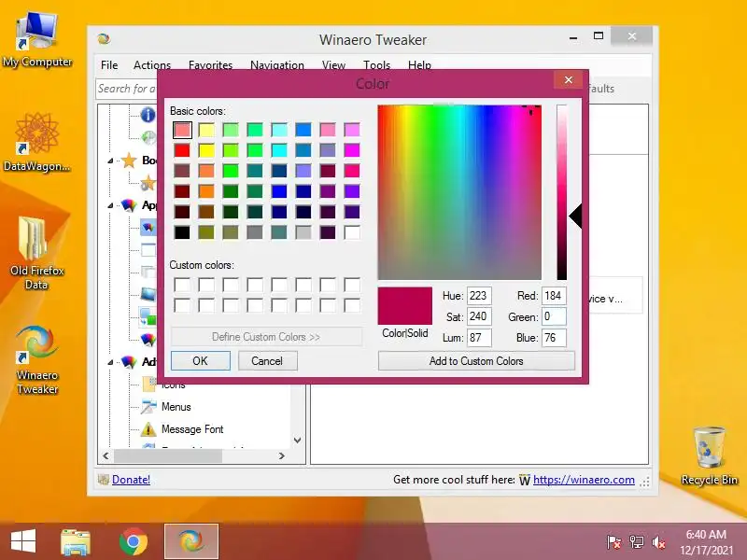Image resolution: width=747 pixels, height=560 pixels.
Task: Click the Red value field
Action: [x=554, y=296]
